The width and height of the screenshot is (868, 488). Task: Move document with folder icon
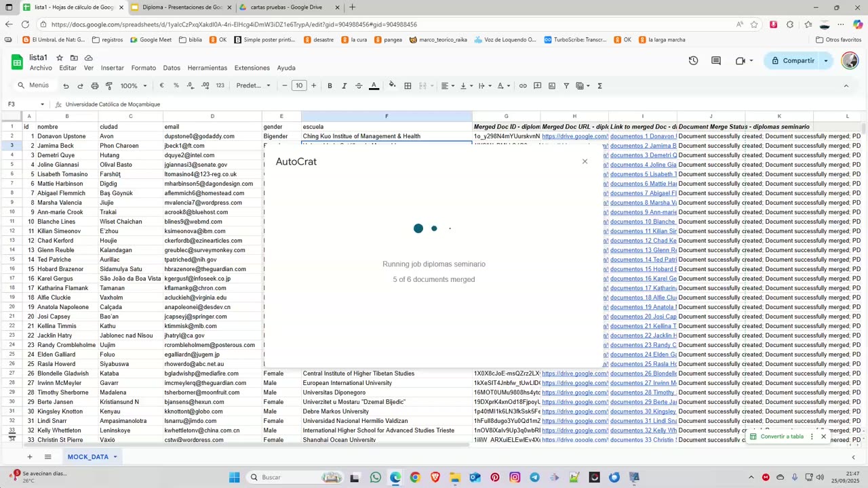coord(74,58)
